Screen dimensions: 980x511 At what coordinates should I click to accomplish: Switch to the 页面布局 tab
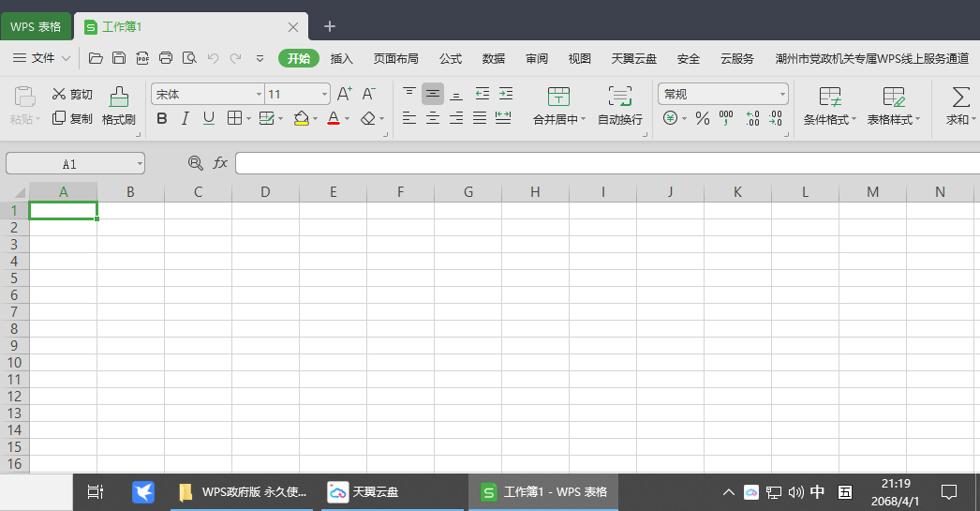tap(395, 58)
